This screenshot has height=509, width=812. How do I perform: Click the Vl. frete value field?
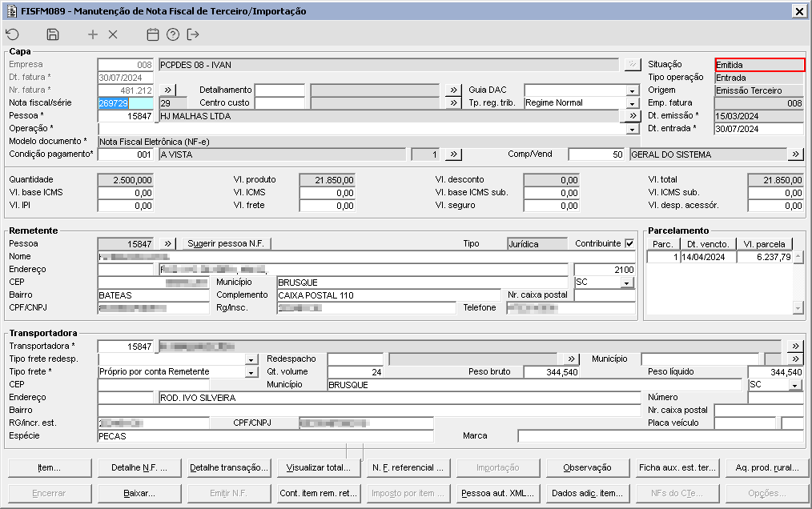[328, 206]
